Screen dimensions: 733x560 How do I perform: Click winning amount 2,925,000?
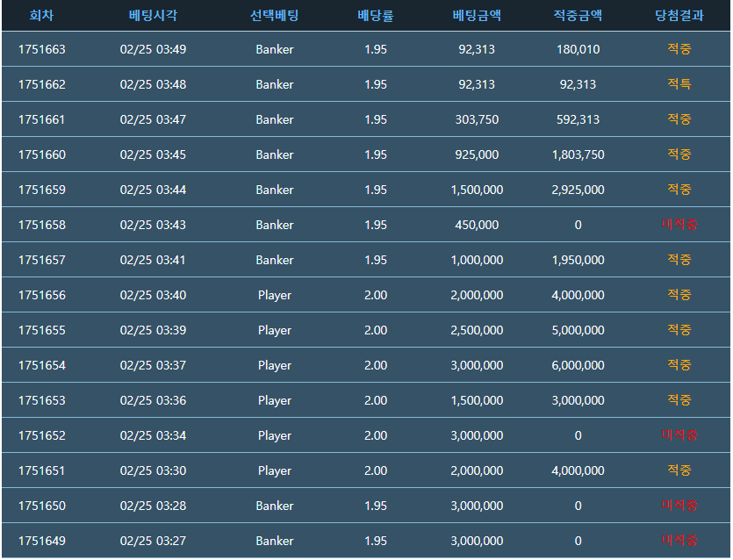578,190
